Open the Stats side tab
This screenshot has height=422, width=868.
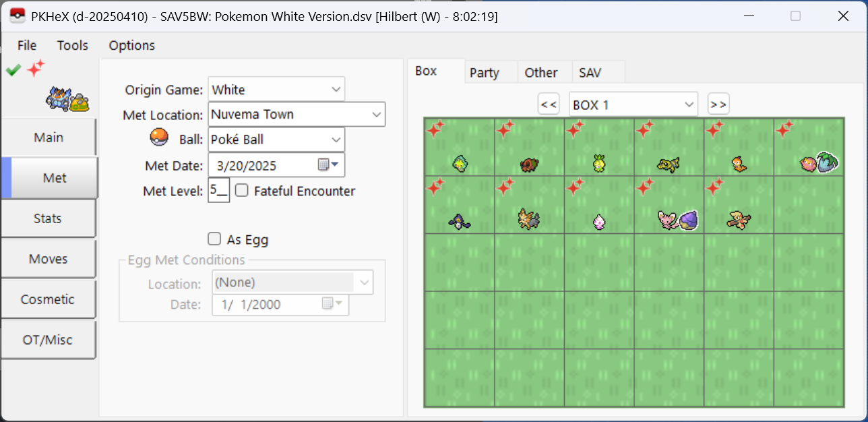[x=48, y=218]
